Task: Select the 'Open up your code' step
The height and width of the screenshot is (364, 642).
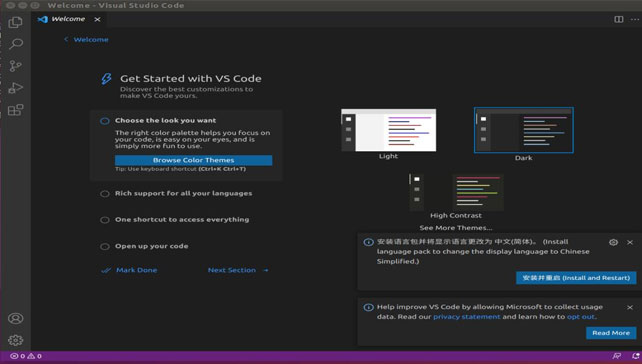Action: [151, 246]
